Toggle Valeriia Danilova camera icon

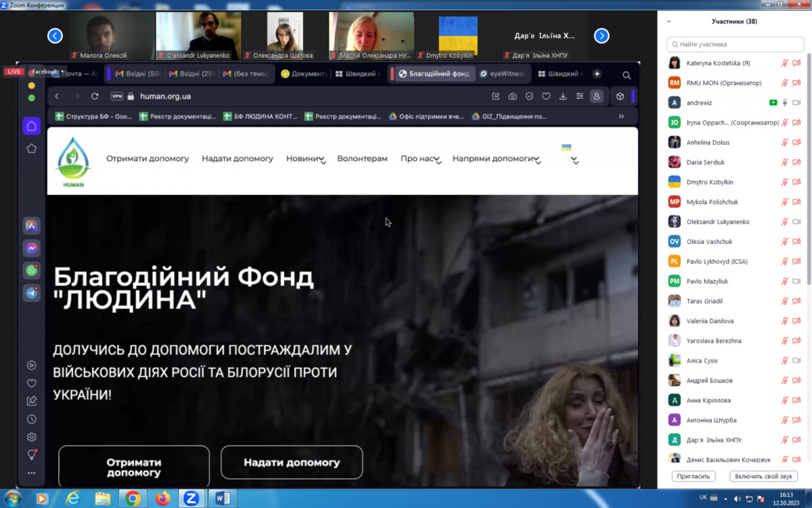796,321
